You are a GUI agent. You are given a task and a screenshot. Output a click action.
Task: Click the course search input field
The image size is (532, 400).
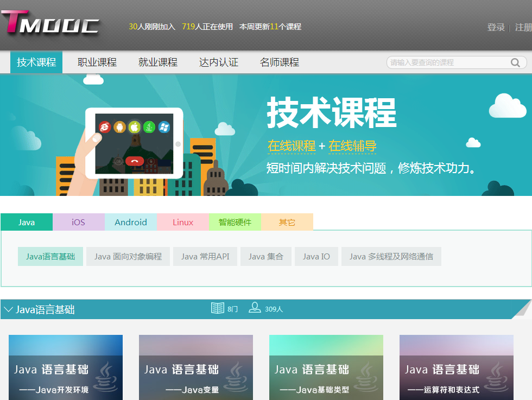(x=448, y=63)
